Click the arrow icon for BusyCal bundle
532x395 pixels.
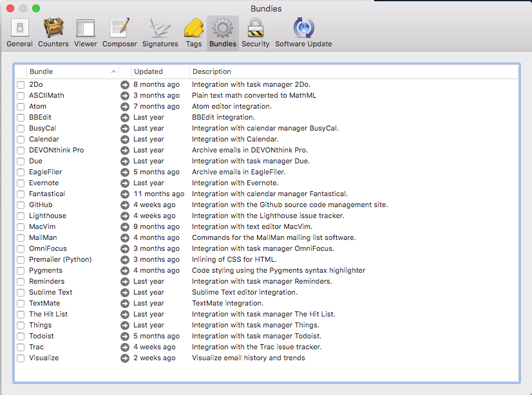tap(125, 129)
